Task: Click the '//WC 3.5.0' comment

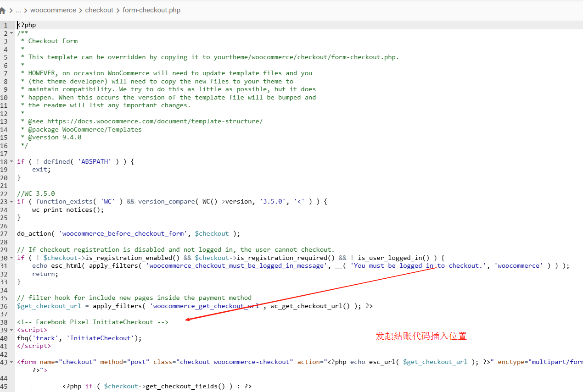Action: click(36, 193)
